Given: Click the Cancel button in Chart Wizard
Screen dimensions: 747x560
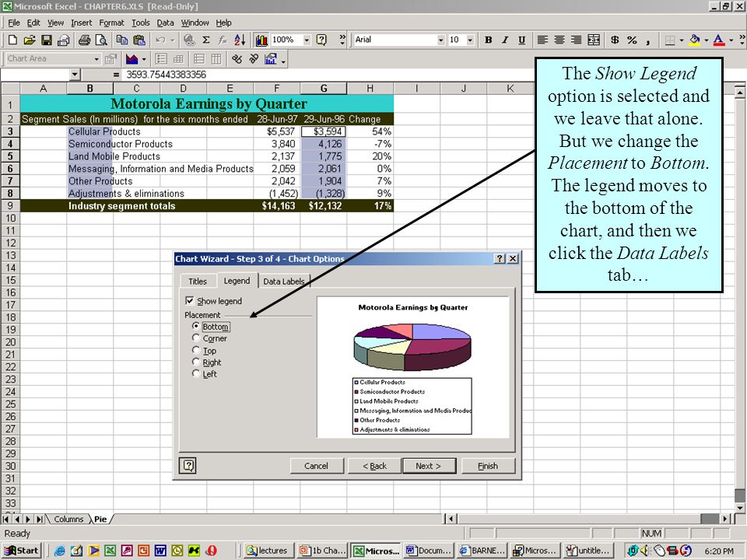Looking at the screenshot, I should pyautogui.click(x=317, y=466).
